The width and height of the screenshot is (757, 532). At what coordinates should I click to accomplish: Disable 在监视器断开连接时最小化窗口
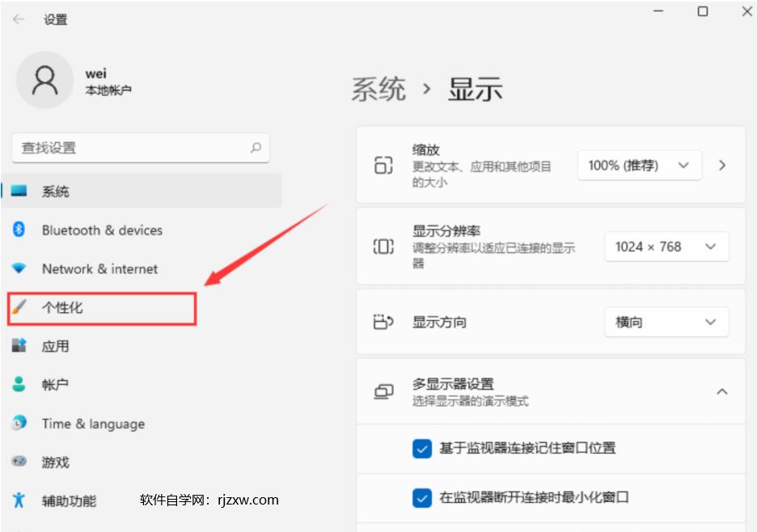(x=421, y=498)
